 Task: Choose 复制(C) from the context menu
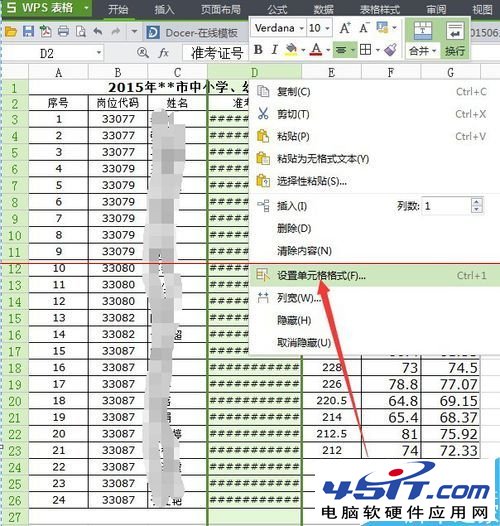tap(373, 91)
